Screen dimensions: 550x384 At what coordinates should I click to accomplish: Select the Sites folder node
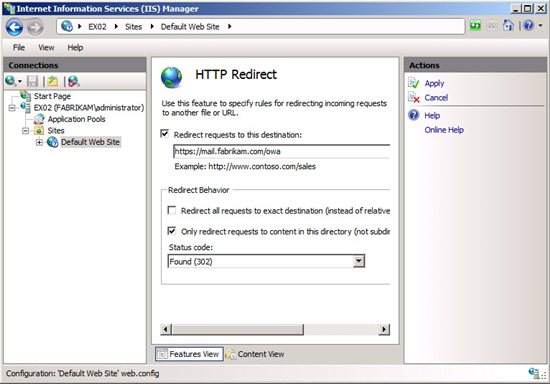tap(56, 131)
